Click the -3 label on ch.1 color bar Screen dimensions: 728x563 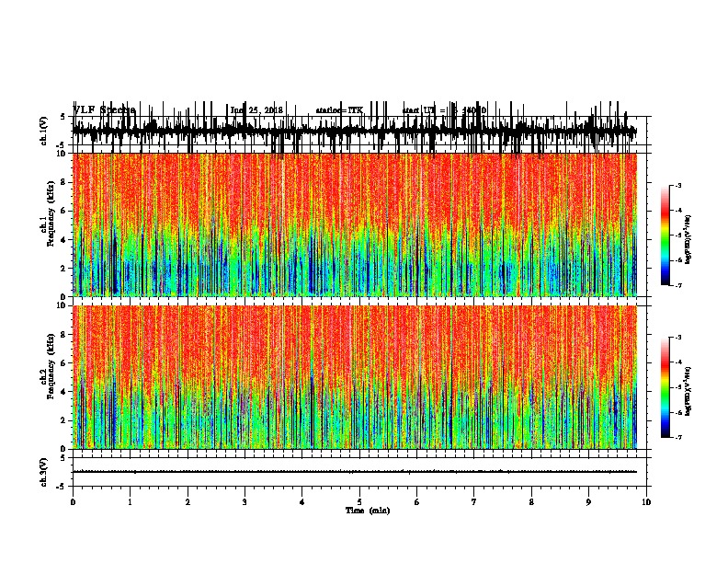click(x=677, y=186)
